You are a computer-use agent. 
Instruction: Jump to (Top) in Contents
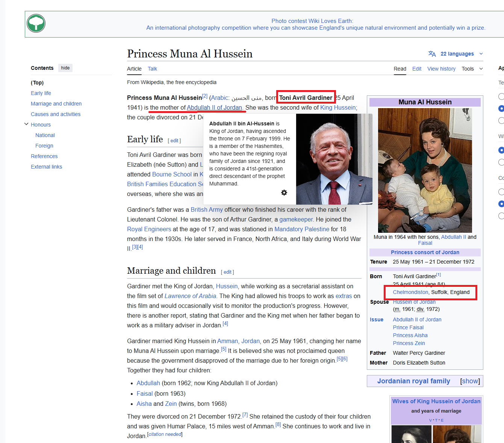pyautogui.click(x=37, y=83)
